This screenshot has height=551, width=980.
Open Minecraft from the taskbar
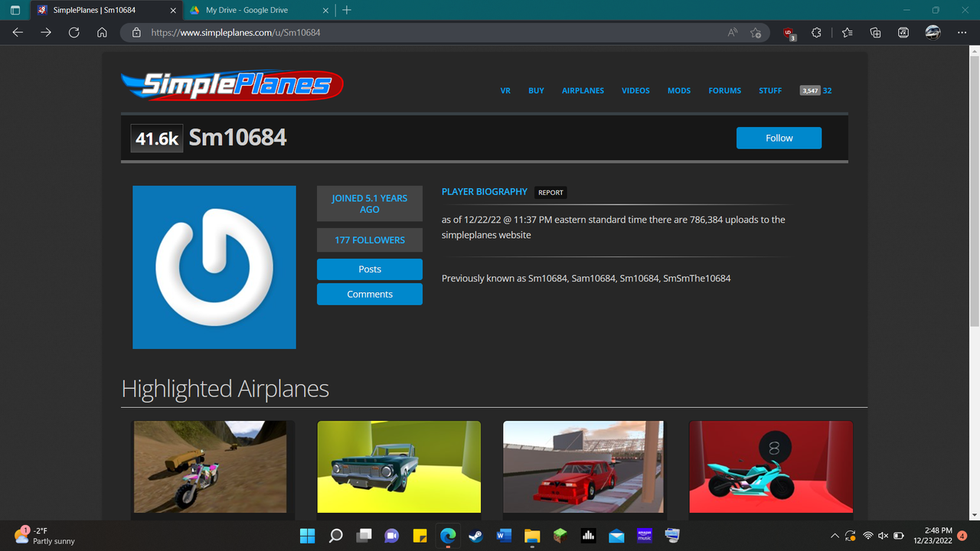(560, 536)
